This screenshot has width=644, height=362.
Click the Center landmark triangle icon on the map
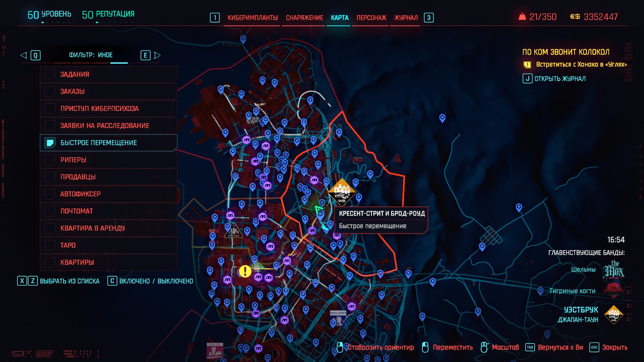click(x=233, y=231)
